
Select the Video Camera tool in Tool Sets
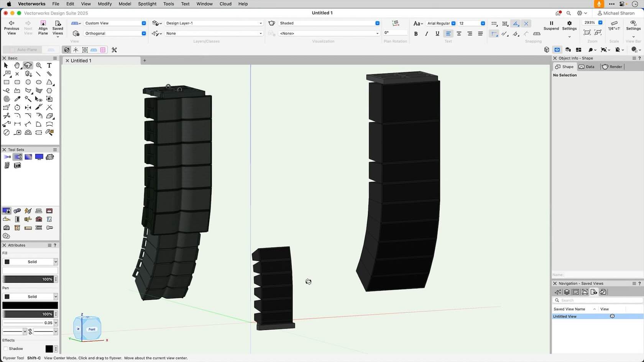pos(49,157)
